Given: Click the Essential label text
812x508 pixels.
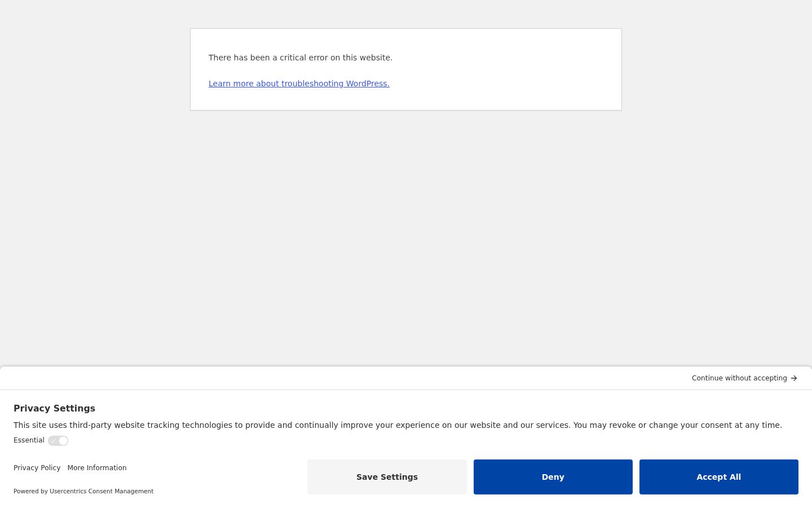Looking at the screenshot, I should (29, 440).
